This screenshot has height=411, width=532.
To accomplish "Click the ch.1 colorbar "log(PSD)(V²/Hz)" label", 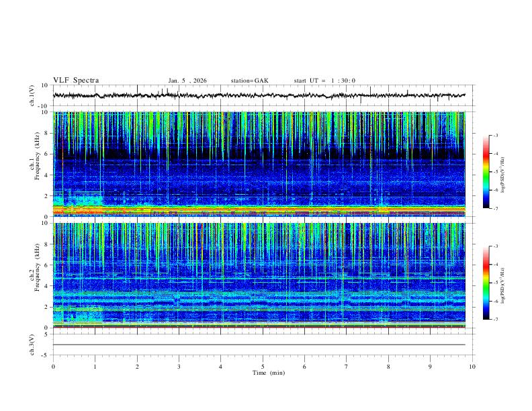I will pos(502,175).
